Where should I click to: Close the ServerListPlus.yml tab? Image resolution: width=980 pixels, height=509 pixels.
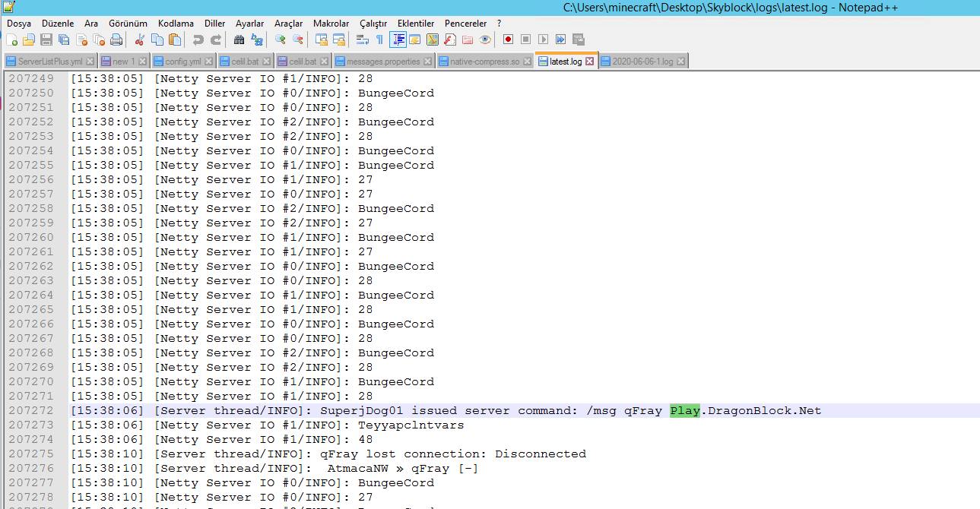click(x=90, y=62)
